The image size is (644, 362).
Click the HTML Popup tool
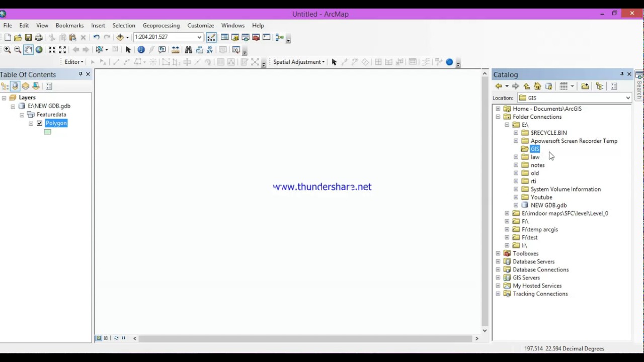pyautogui.click(x=162, y=49)
